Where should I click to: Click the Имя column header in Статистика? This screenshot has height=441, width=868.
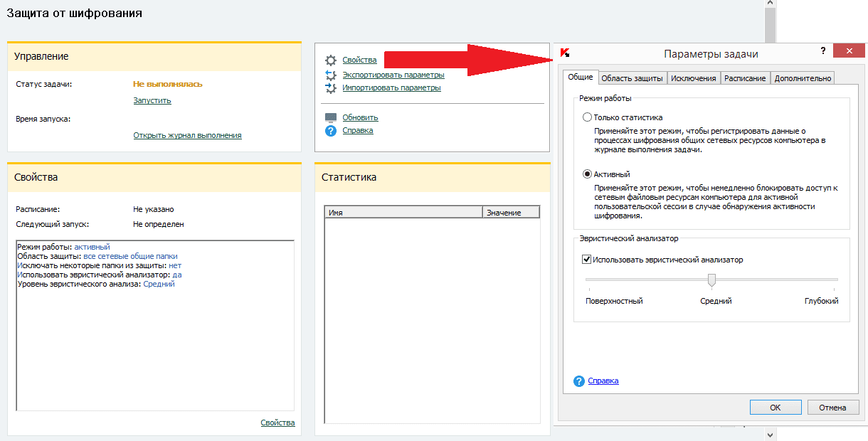[x=403, y=213]
